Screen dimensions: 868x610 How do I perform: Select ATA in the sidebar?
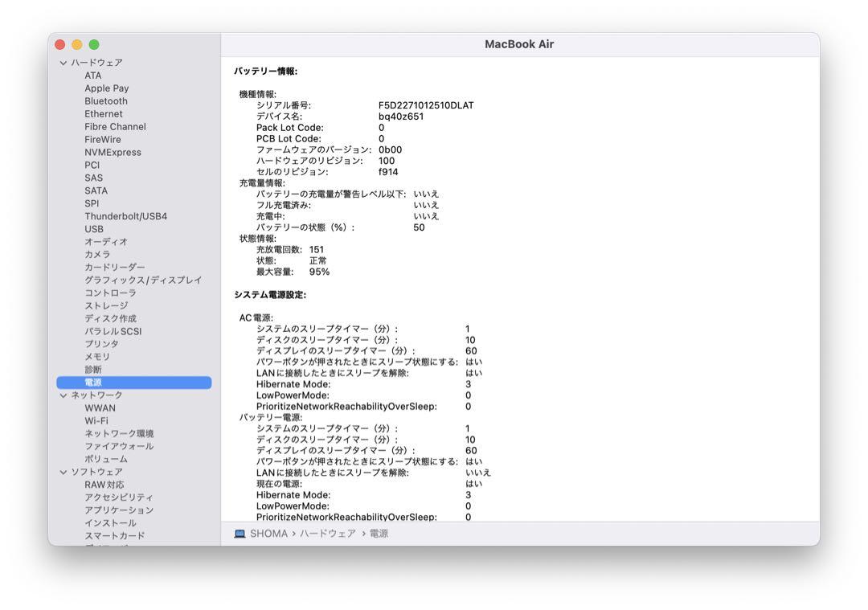click(x=93, y=76)
